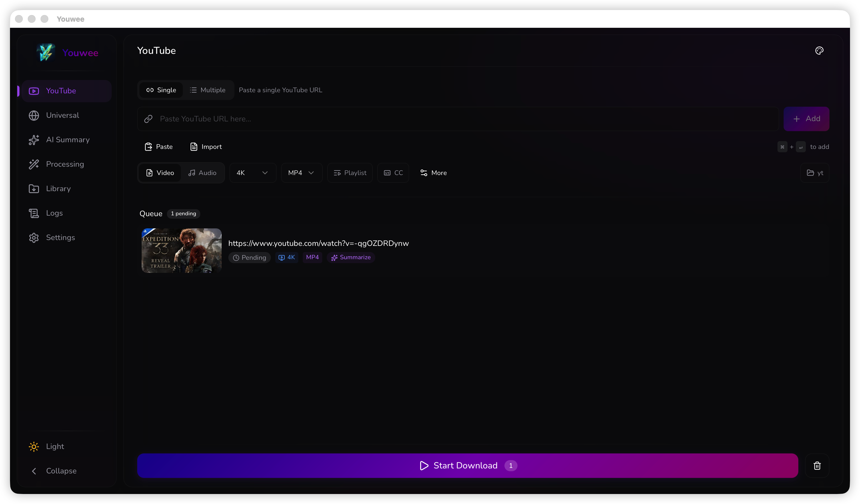Click Summarize on the queued video
The image size is (860, 504).
tap(351, 257)
